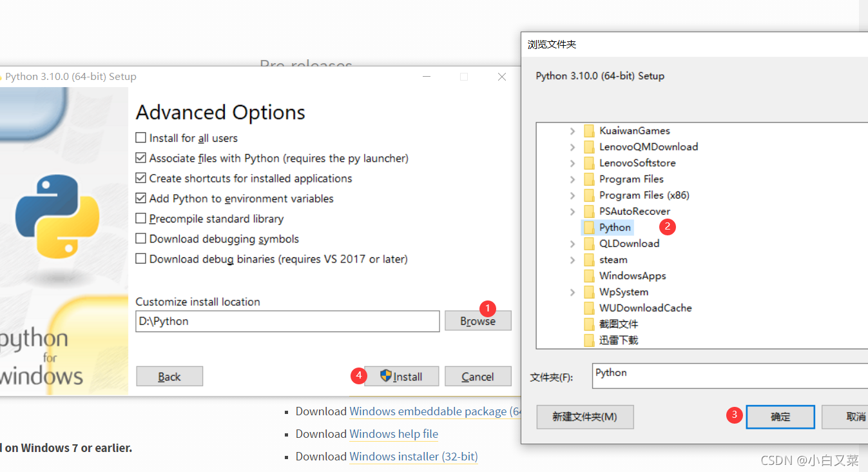Click the Install button with shield

click(401, 377)
